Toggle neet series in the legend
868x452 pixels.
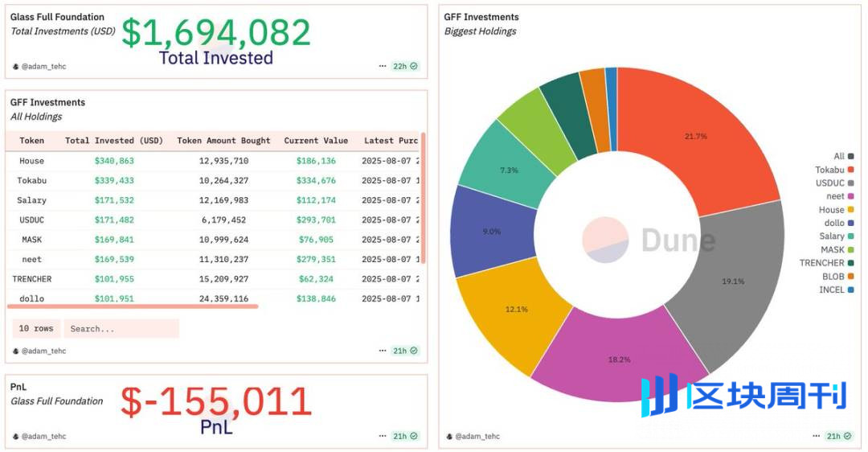[841, 196]
